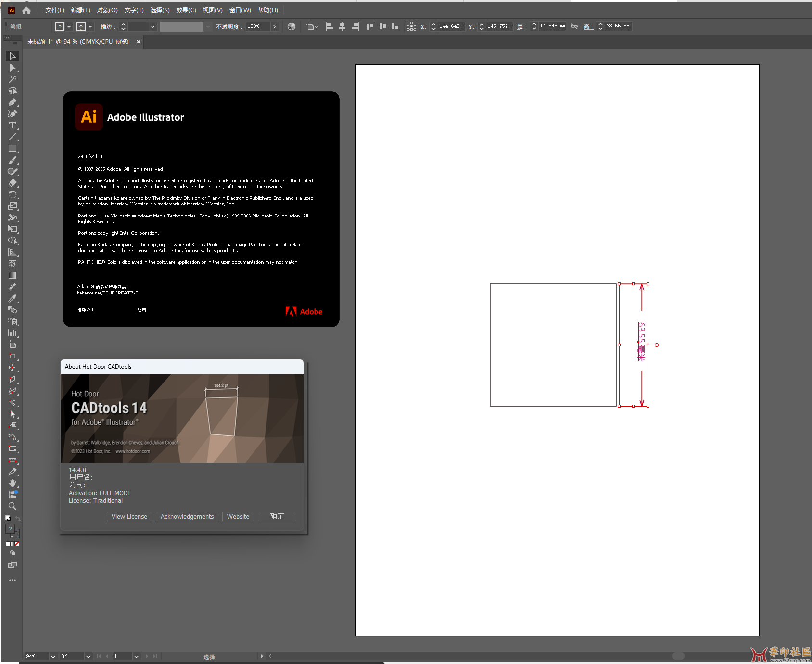Select the Column Graph tool

point(13,333)
